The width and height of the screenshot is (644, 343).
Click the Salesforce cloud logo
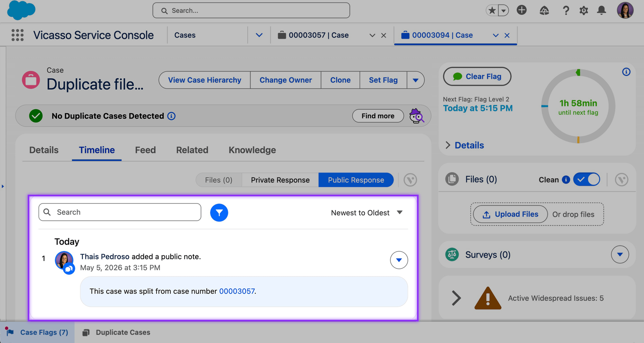tap(21, 10)
